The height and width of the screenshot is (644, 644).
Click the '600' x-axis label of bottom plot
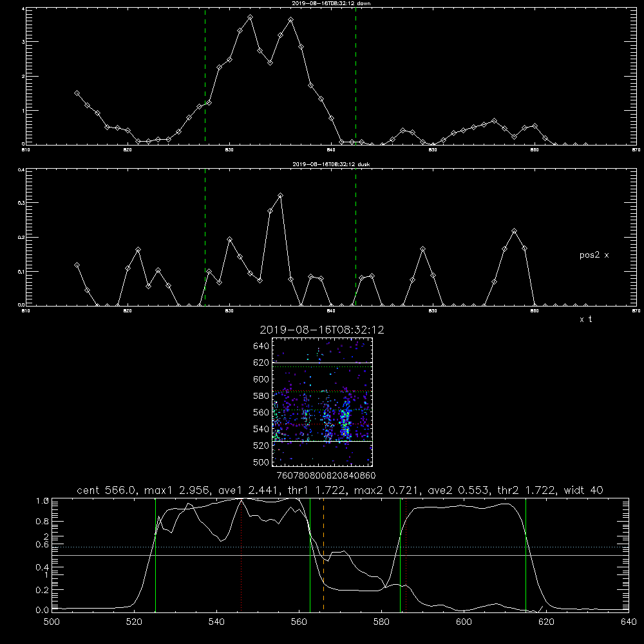click(464, 622)
